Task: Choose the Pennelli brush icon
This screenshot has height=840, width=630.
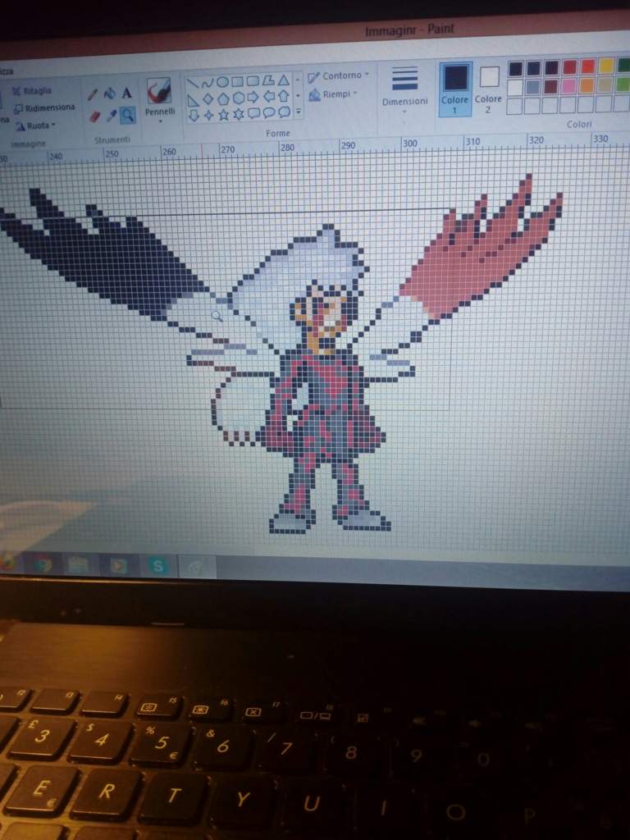Action: pyautogui.click(x=159, y=90)
